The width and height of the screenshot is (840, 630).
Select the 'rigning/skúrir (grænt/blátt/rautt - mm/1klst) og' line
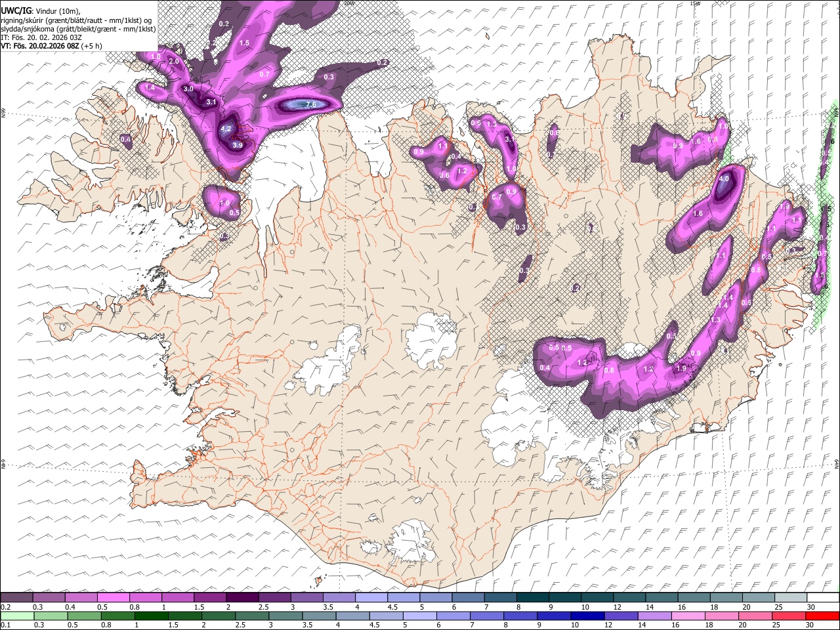pos(76,20)
